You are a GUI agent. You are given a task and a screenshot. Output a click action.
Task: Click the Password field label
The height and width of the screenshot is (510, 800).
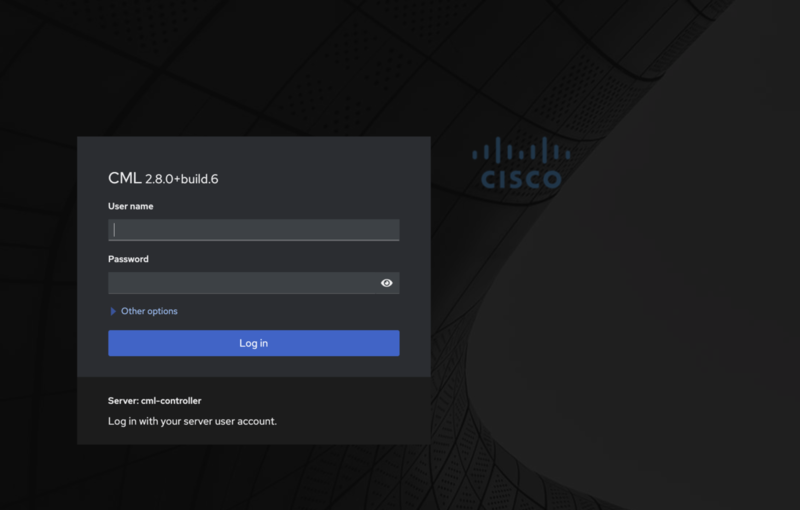pos(128,259)
